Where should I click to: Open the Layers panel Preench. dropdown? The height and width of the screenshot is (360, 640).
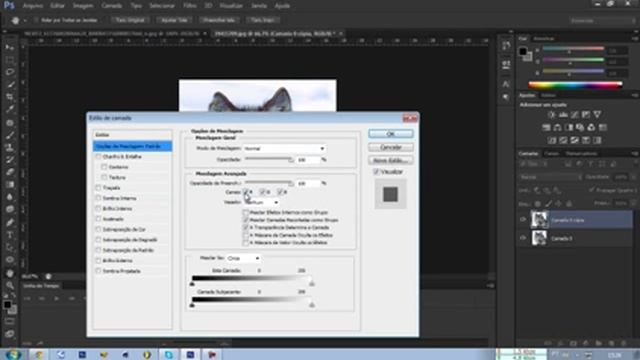click(633, 203)
